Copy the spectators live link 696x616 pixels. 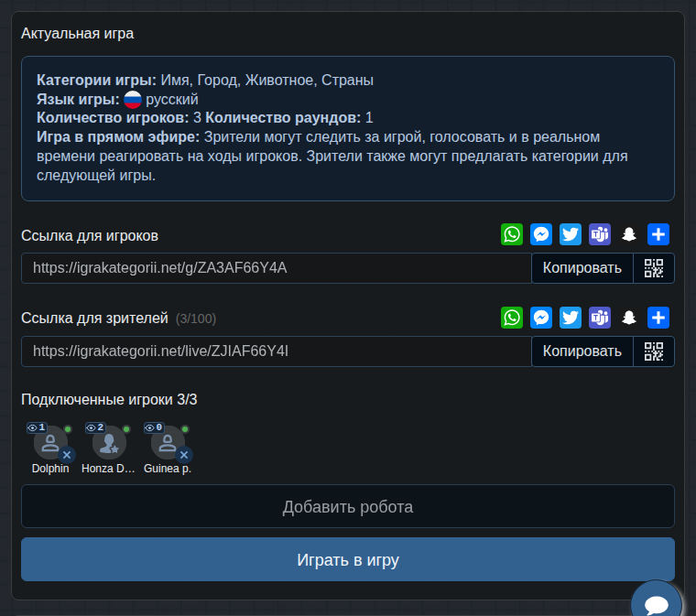click(x=582, y=351)
